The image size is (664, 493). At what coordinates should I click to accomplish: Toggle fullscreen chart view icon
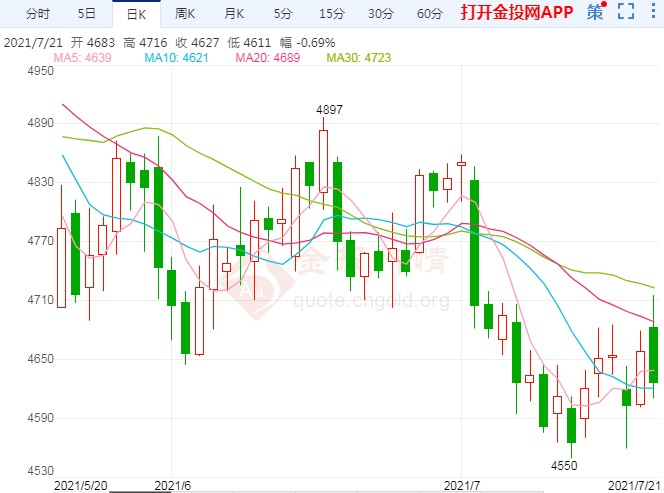(x=626, y=11)
